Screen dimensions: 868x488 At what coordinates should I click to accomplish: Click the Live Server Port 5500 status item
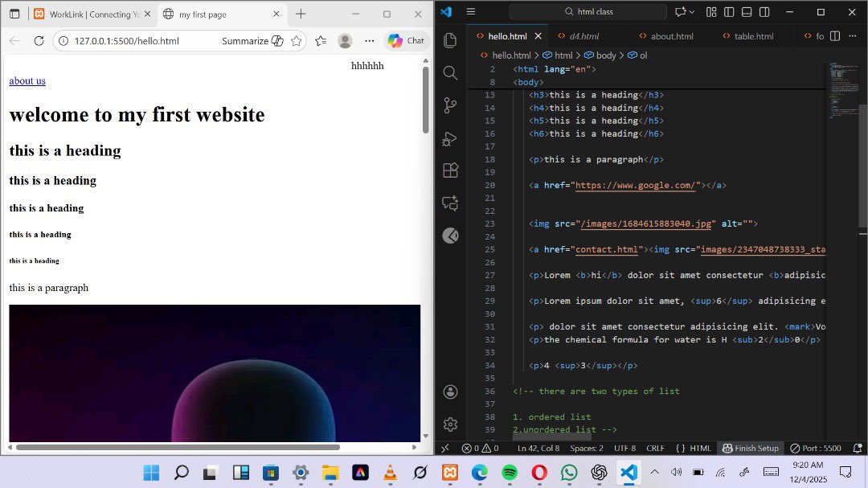click(x=815, y=448)
